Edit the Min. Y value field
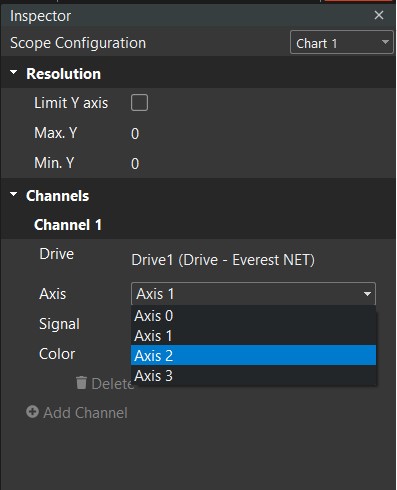Screen dimensions: 397x490 point(135,164)
